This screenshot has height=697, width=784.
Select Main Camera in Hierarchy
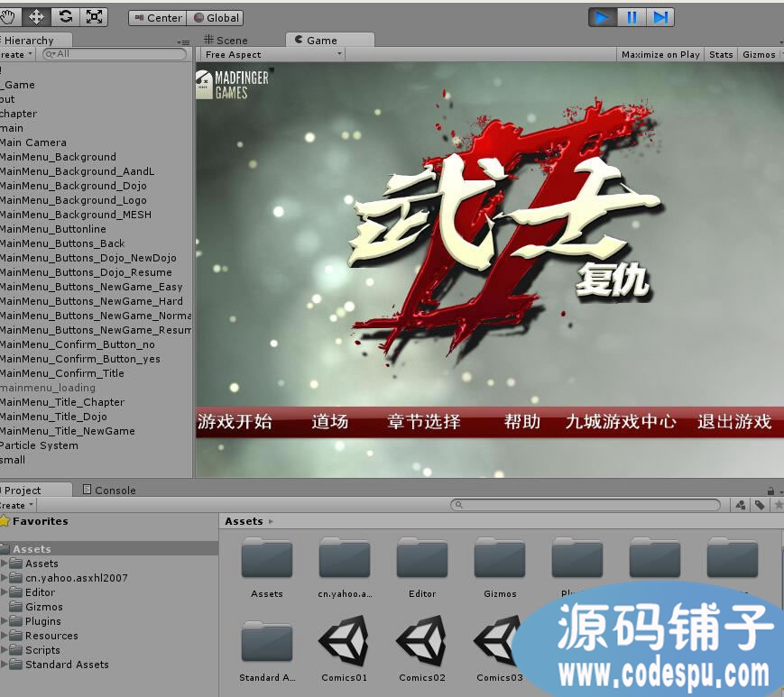tap(33, 142)
